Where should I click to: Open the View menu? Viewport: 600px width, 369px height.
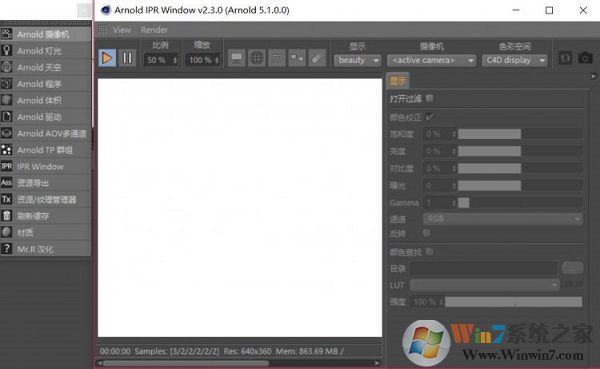[122, 29]
